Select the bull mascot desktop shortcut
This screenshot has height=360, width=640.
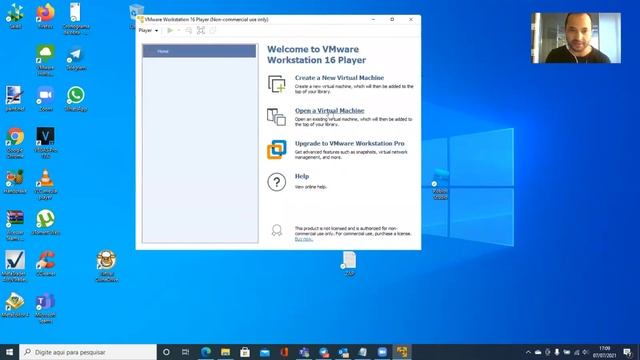point(107,266)
